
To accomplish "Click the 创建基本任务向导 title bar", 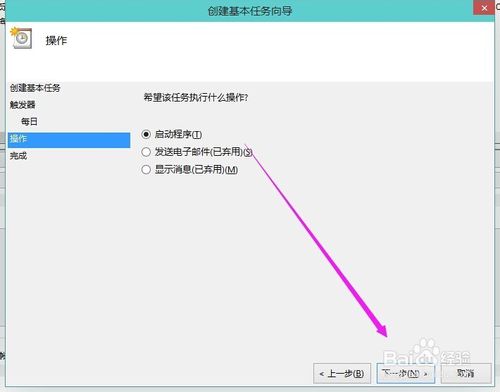I will 250,11.
